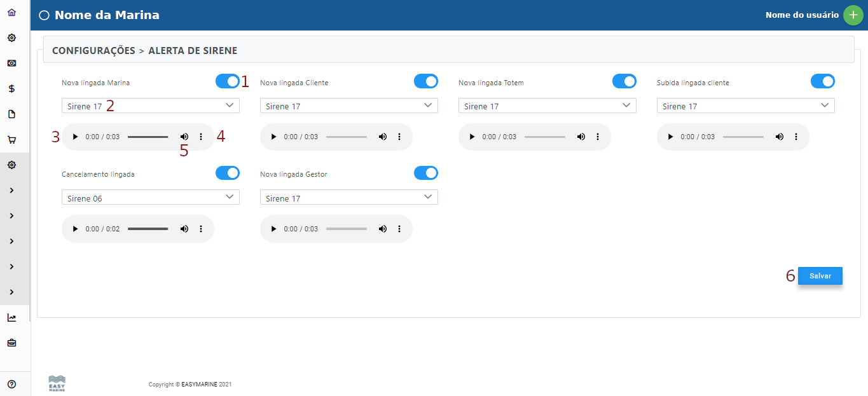
Task: Click the Nova lingada Cliente audio progress bar
Action: click(x=347, y=137)
